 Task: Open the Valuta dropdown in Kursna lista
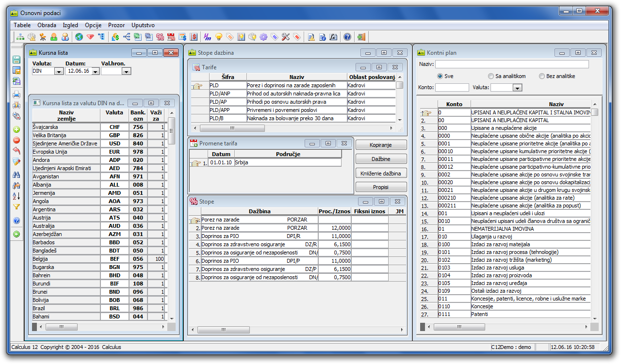pos(59,71)
